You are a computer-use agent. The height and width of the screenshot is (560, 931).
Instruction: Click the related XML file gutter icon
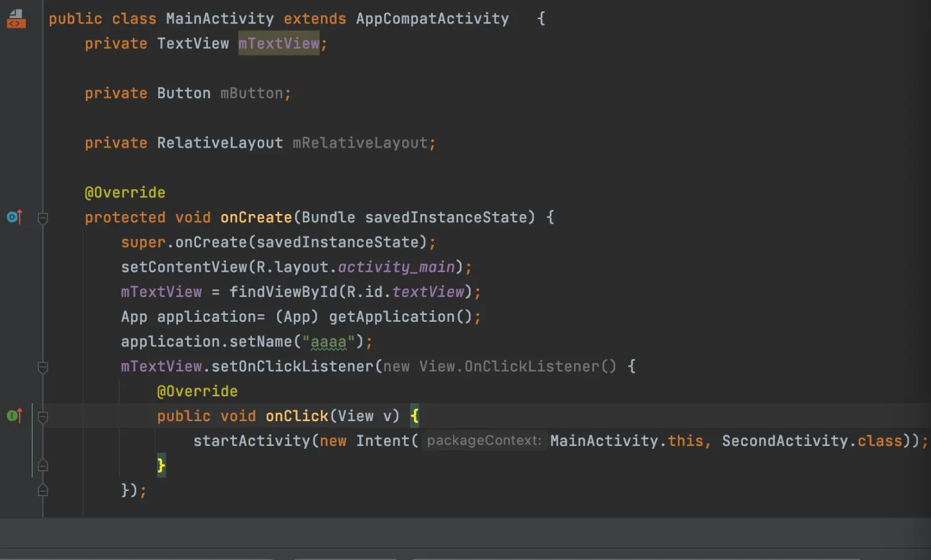(16, 19)
